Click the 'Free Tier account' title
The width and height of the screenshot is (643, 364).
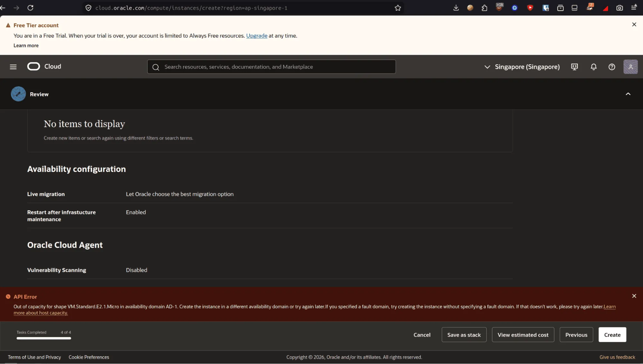point(36,25)
